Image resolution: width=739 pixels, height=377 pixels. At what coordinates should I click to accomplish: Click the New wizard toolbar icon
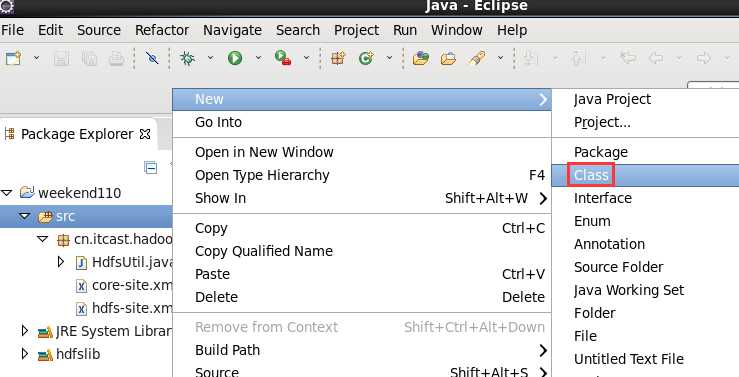(14, 58)
